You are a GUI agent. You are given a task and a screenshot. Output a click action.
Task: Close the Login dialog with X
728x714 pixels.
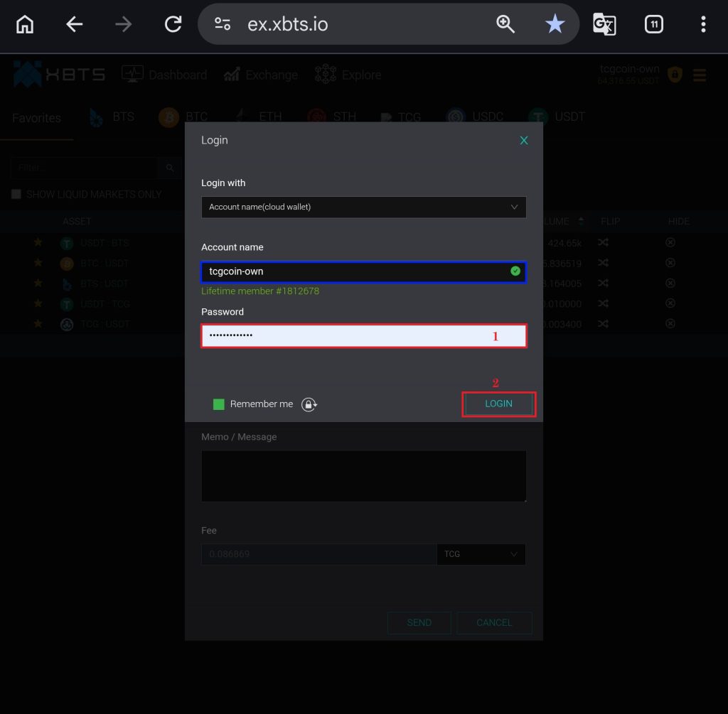click(x=524, y=141)
